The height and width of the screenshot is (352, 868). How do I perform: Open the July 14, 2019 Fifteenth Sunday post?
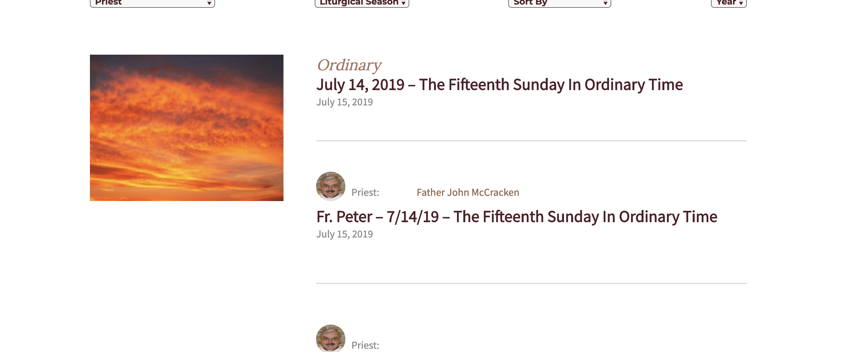point(499,85)
